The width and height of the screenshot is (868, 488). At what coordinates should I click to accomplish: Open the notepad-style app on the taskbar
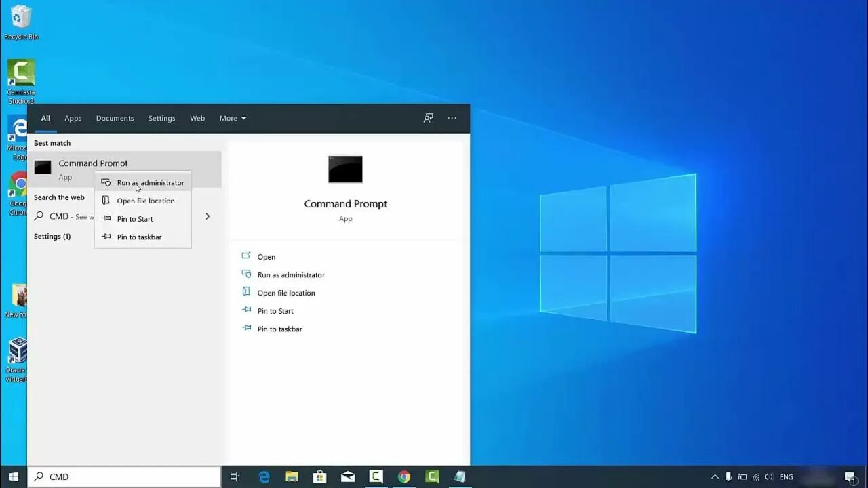click(460, 476)
